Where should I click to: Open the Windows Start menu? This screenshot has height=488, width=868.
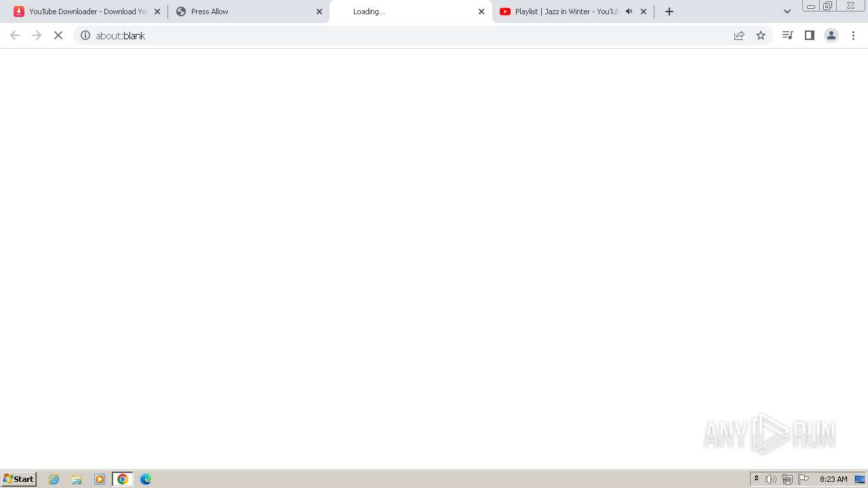tap(18, 479)
